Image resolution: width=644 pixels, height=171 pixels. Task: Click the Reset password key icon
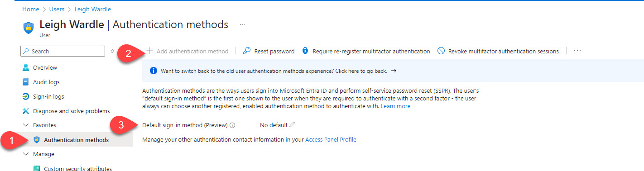pyautogui.click(x=247, y=51)
